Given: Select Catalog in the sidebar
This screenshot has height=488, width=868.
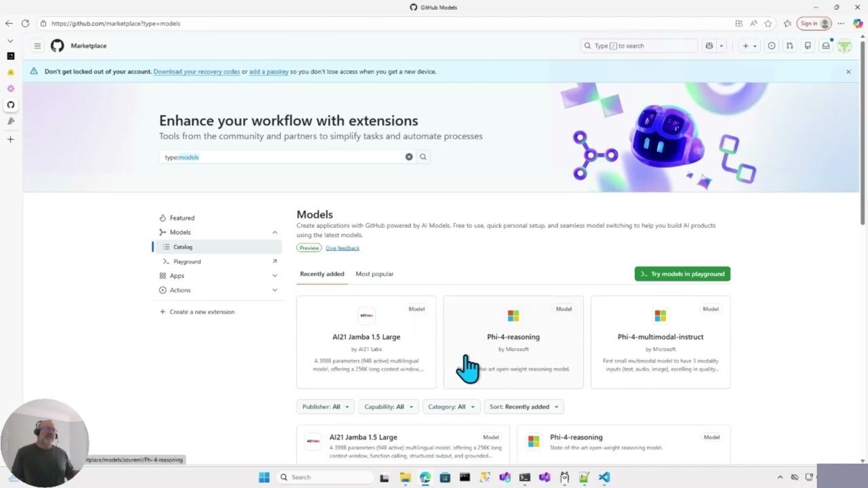Looking at the screenshot, I should pos(218,247).
